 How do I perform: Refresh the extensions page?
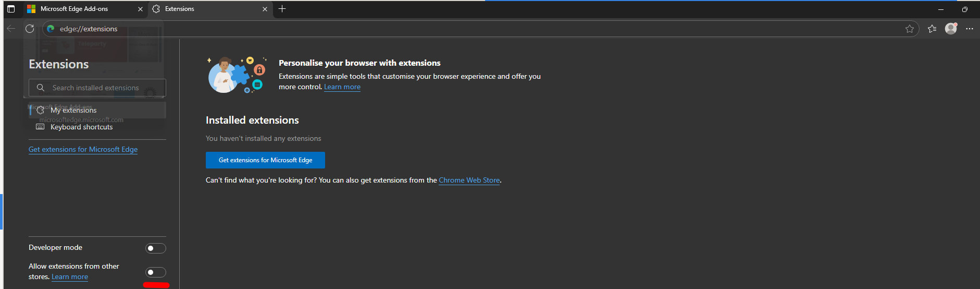tap(30, 29)
